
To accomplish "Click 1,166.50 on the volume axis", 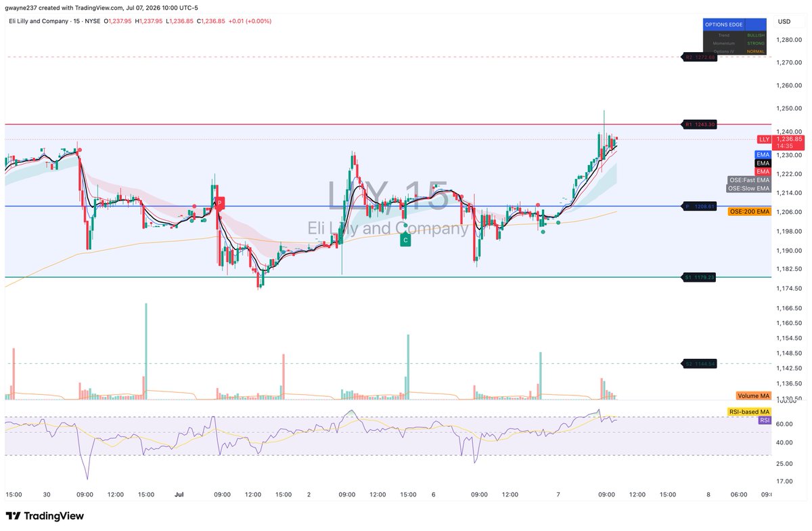I will coord(789,308).
